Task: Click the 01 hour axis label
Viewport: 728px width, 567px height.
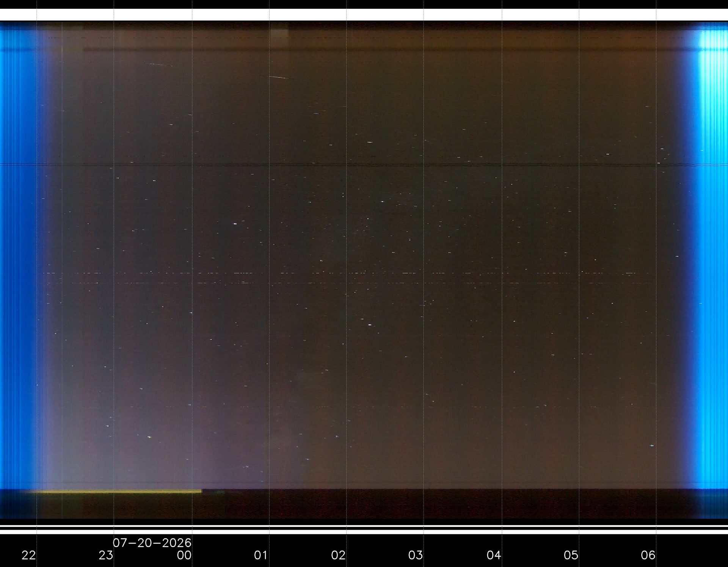Action: pos(261,555)
